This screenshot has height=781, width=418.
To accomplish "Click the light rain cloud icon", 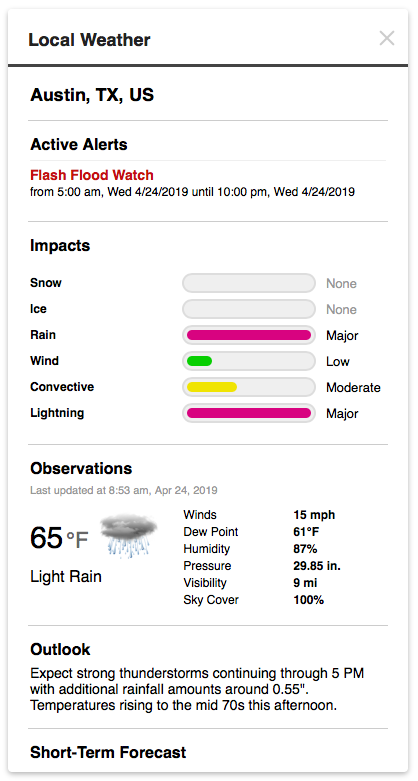I will pyautogui.click(x=129, y=536).
